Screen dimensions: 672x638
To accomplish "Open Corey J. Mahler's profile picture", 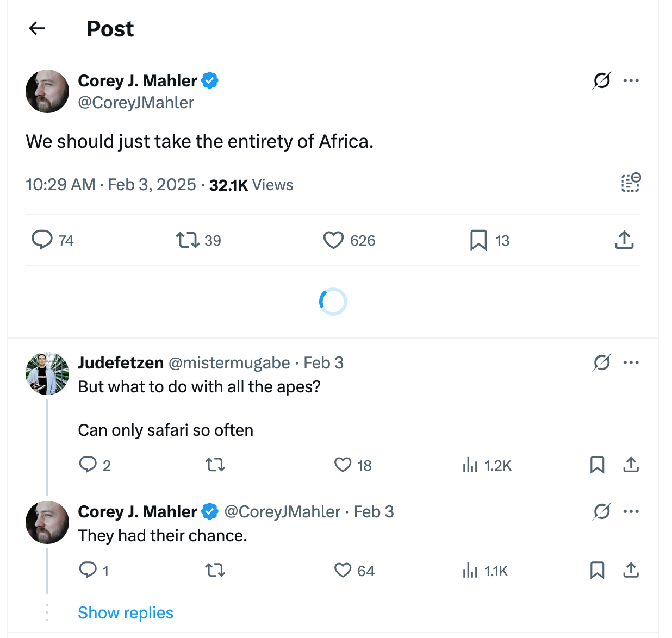I will coord(47,91).
